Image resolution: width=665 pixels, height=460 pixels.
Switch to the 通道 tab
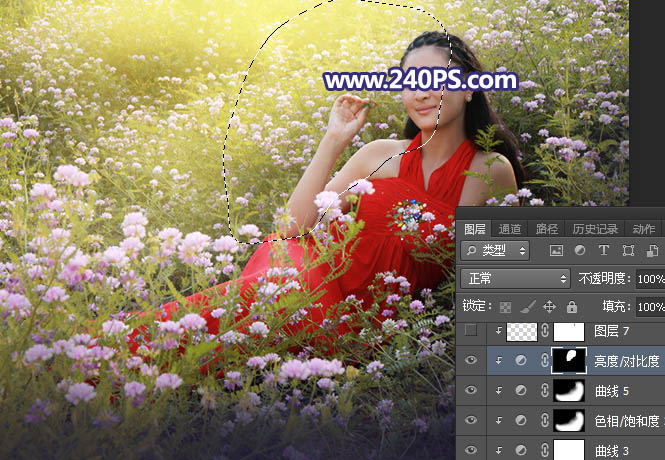pyautogui.click(x=510, y=228)
